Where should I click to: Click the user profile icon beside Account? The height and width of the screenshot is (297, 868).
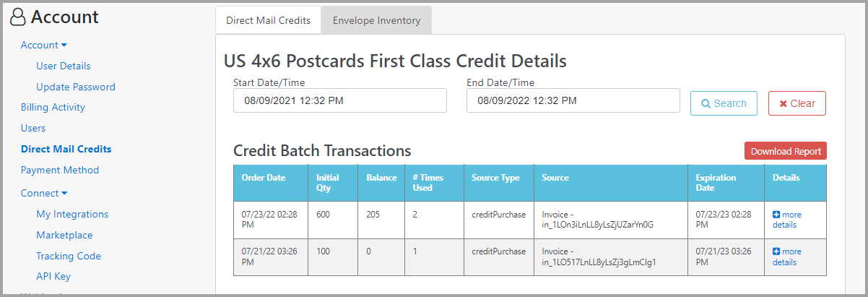tap(19, 17)
